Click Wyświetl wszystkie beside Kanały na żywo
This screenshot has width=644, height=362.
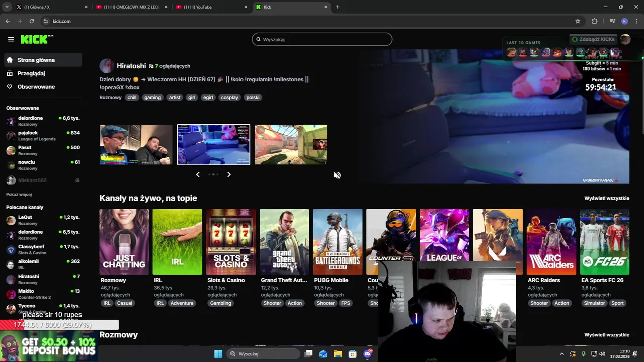pyautogui.click(x=607, y=198)
